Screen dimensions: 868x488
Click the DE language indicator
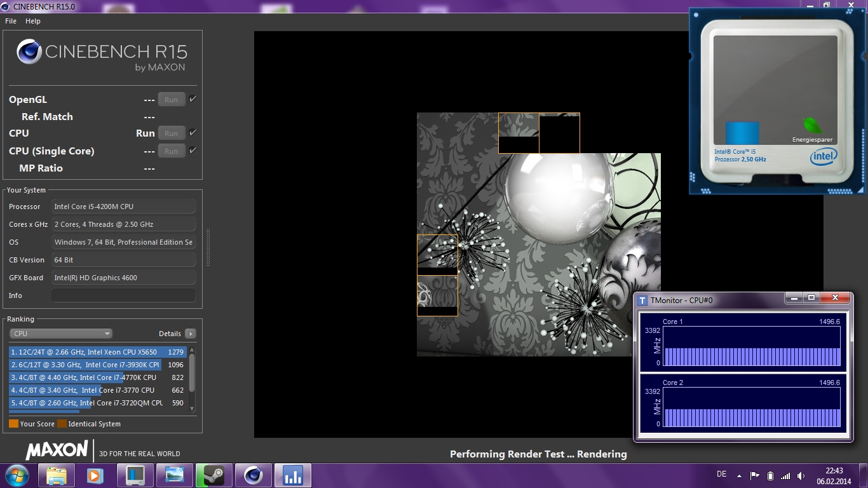pos(721,475)
